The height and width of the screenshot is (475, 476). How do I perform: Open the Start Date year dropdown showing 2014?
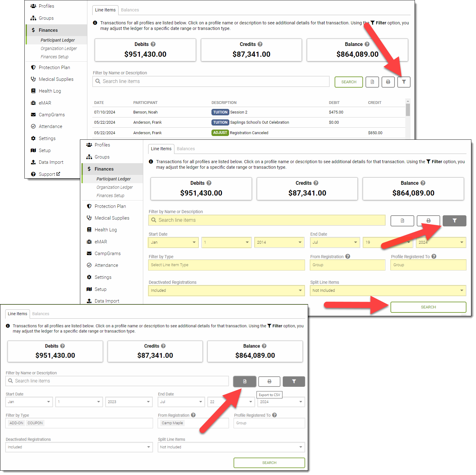click(x=279, y=242)
